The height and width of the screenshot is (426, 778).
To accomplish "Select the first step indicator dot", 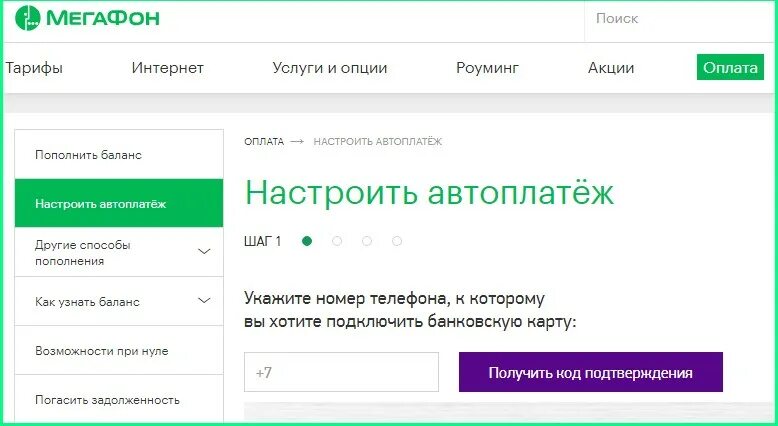I will tap(307, 242).
